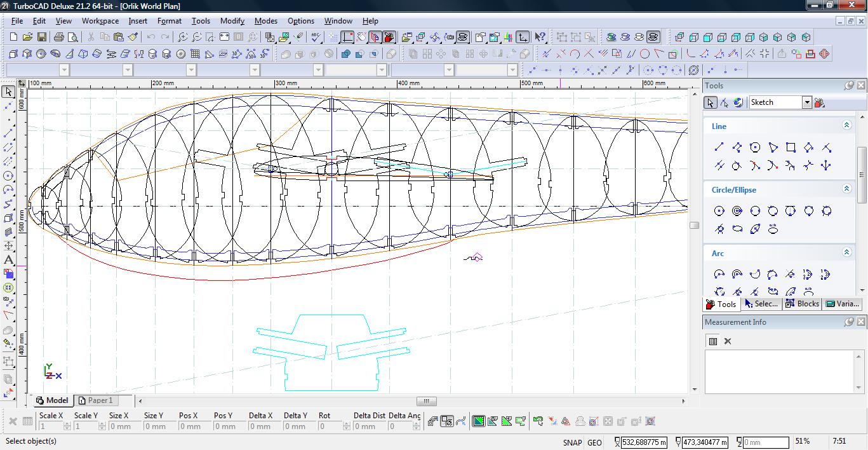Collapse the Line tool group
This screenshot has height=450, width=868.
point(846,126)
